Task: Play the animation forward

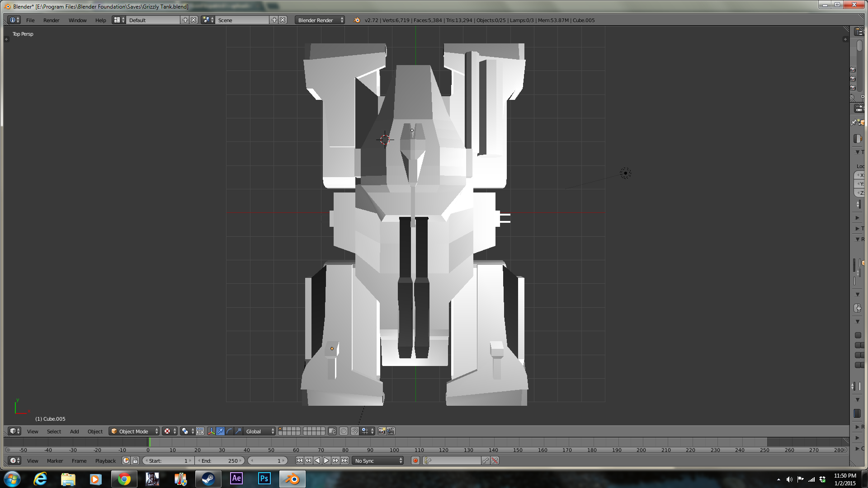Action: coord(326,460)
